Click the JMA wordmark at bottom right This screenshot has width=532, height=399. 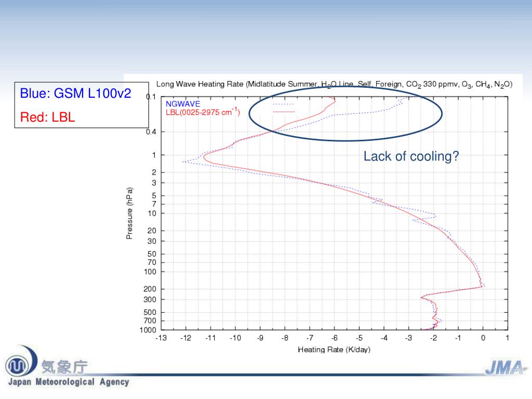point(505,367)
